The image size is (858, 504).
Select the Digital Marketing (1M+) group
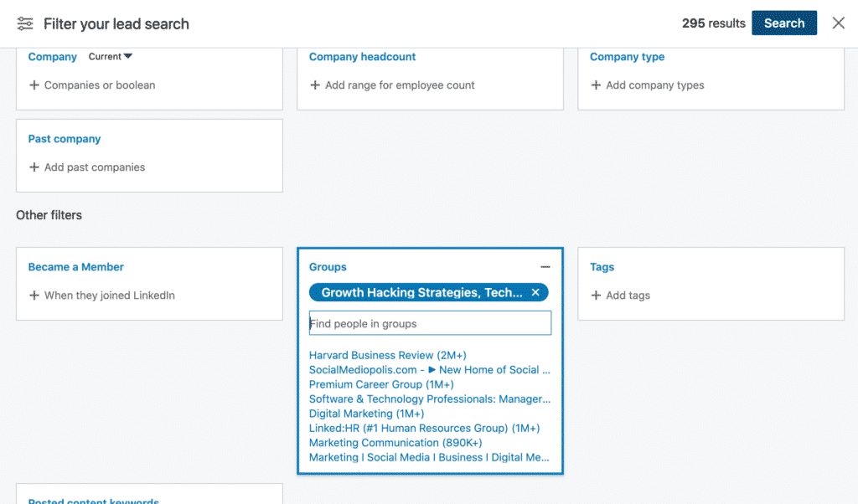[365, 414]
